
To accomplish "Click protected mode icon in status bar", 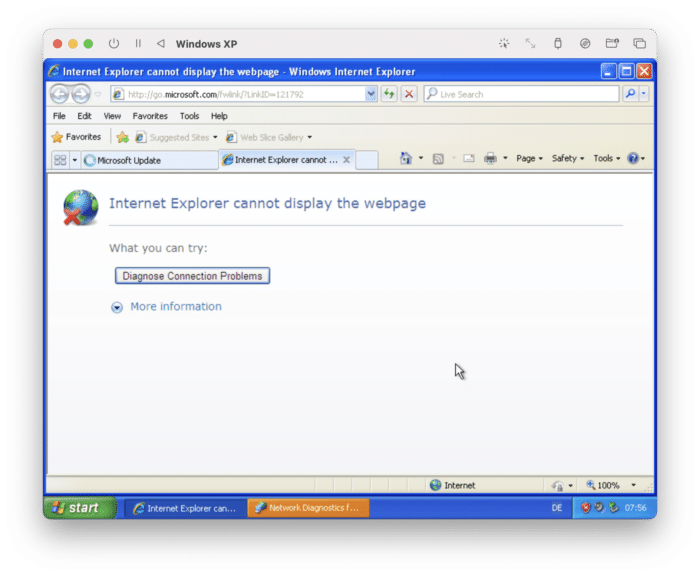I will 557,486.
